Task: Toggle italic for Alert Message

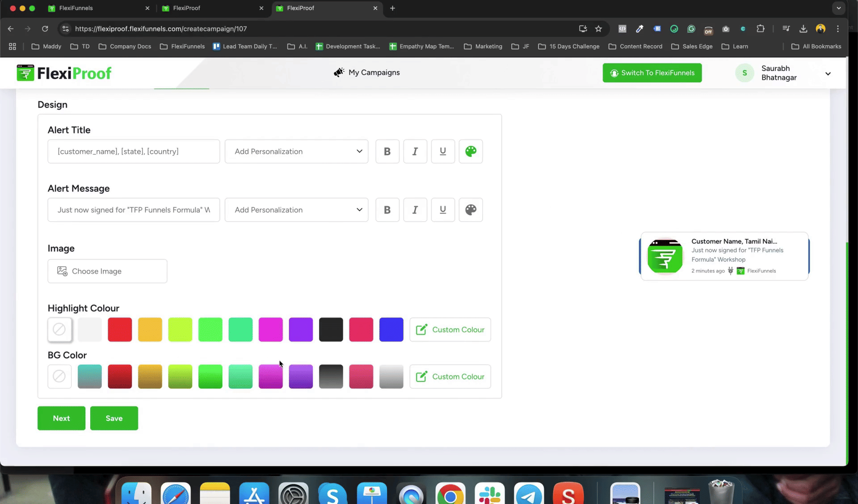Action: pos(415,210)
